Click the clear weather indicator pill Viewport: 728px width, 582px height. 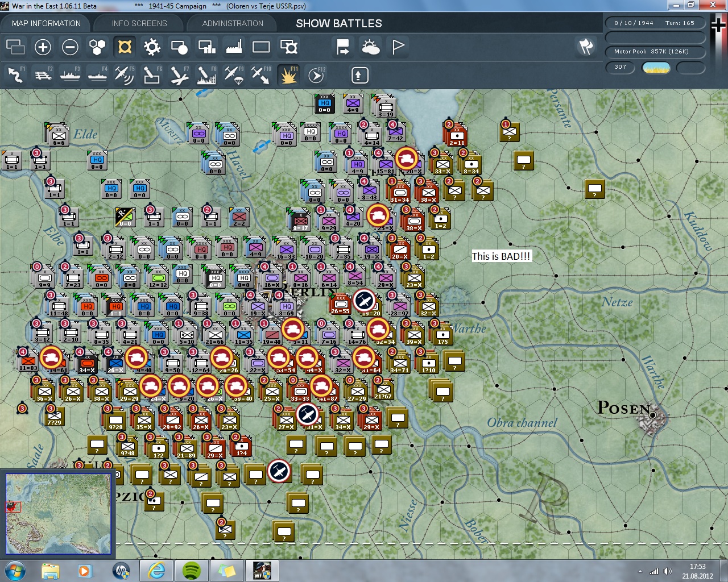656,68
